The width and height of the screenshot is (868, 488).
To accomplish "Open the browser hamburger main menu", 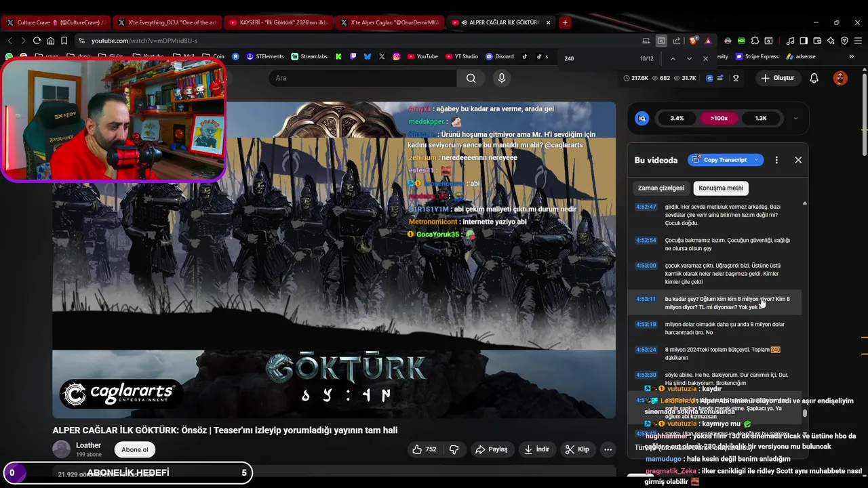I will [x=858, y=41].
